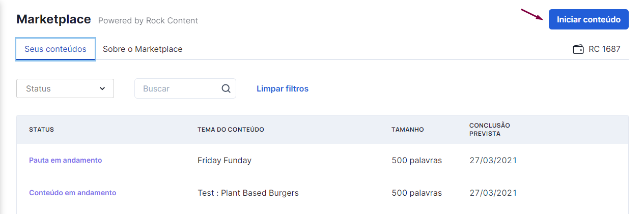The width and height of the screenshot is (644, 214).
Task: Click the 27/03/2021 date for Friday Funday
Action: pos(493,160)
